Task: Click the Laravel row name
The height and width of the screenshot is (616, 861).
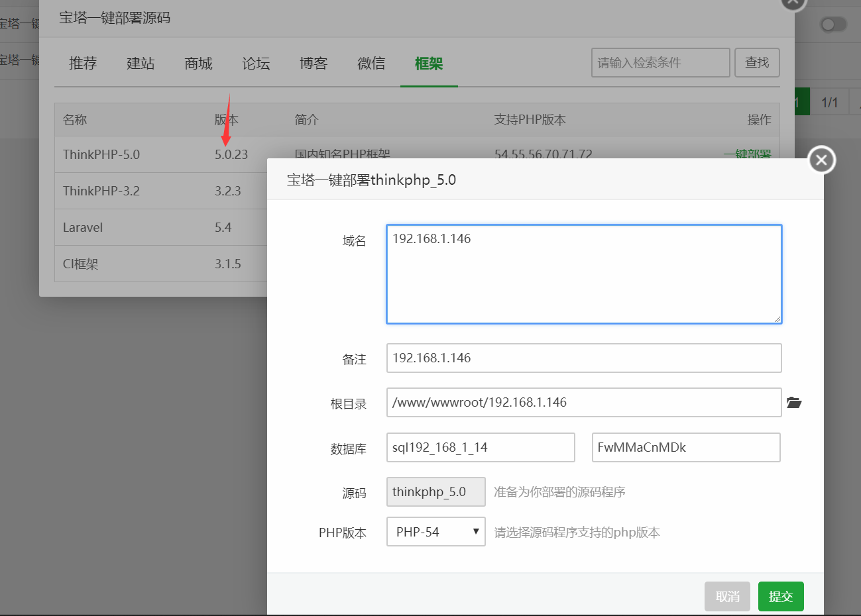Action: [83, 227]
